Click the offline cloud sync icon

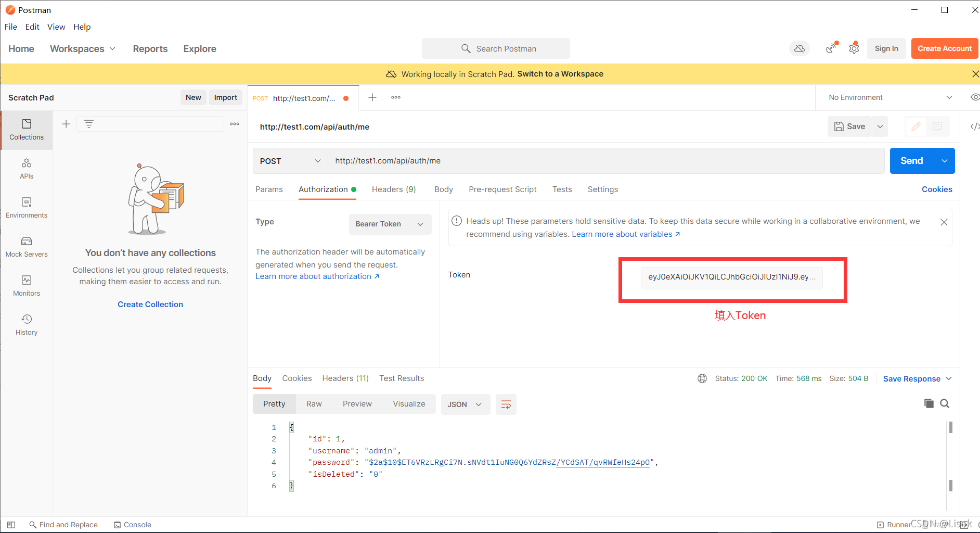[800, 48]
